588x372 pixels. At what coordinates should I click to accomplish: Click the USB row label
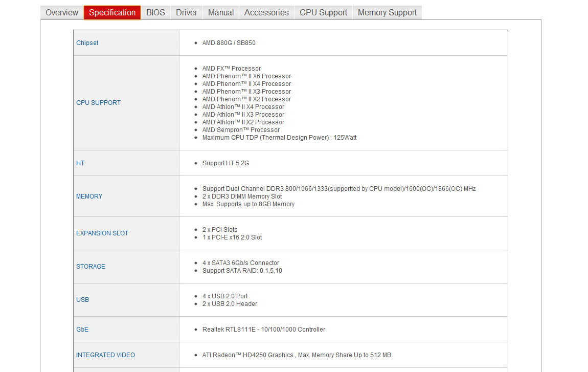coord(82,300)
